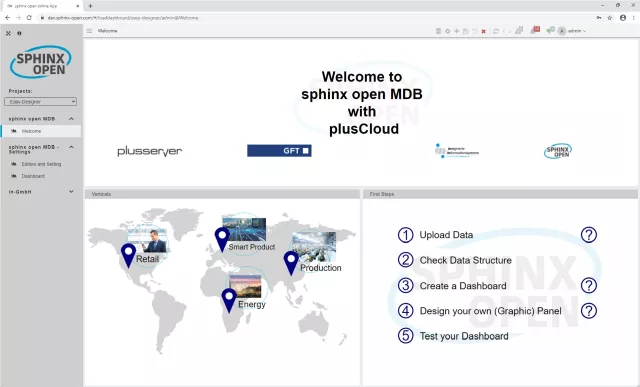
Task: Click the info icon above the logo
Action: (19, 33)
